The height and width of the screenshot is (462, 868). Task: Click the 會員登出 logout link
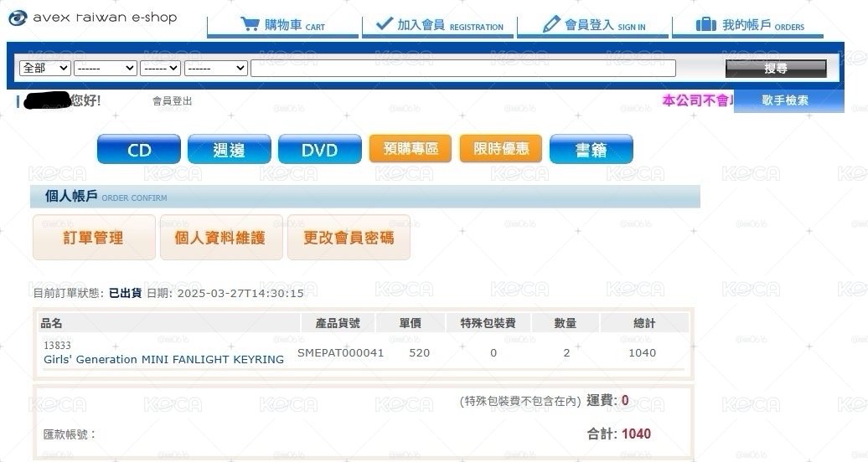[172, 100]
